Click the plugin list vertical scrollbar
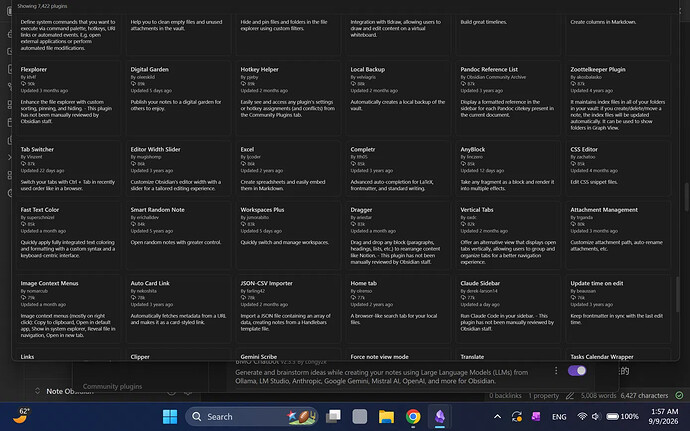Viewport: 690px width, 431px height. [677, 294]
